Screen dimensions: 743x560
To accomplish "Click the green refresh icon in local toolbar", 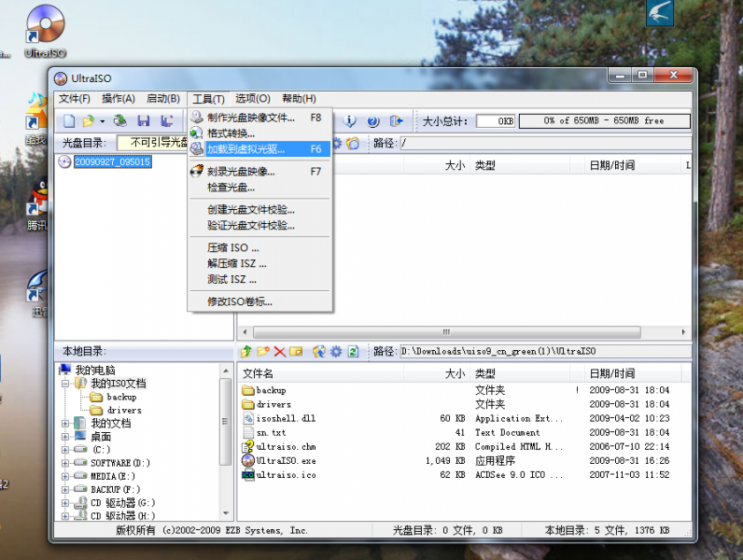I will [353, 352].
